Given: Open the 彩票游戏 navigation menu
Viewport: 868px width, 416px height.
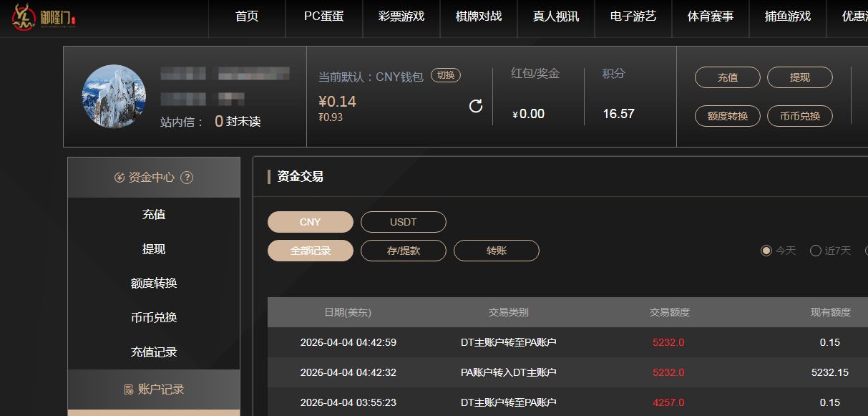Looking at the screenshot, I should click(401, 16).
